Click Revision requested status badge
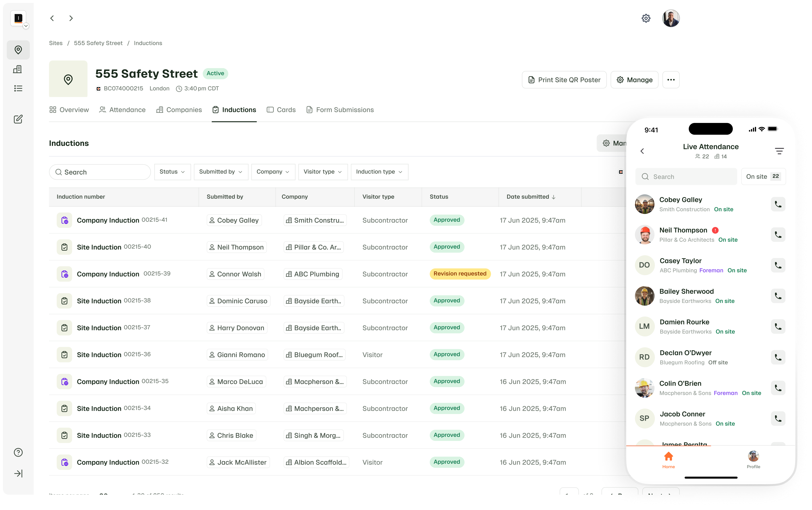812x510 pixels. [460, 274]
